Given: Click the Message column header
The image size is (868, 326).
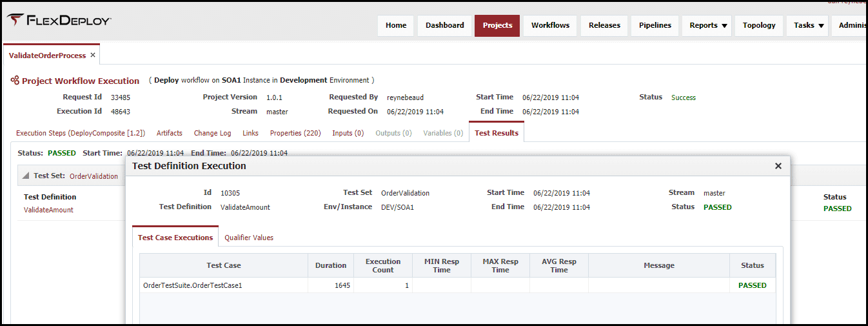Looking at the screenshot, I should pyautogui.click(x=659, y=265).
